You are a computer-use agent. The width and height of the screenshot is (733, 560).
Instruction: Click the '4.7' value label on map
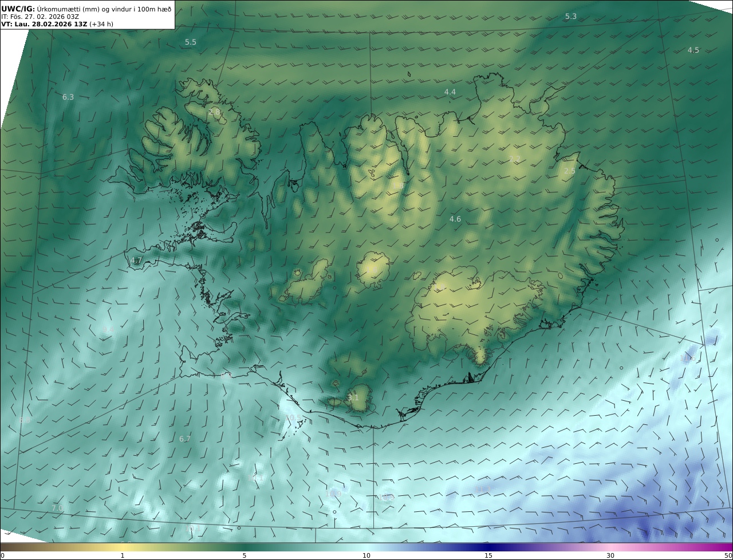[x=136, y=261]
